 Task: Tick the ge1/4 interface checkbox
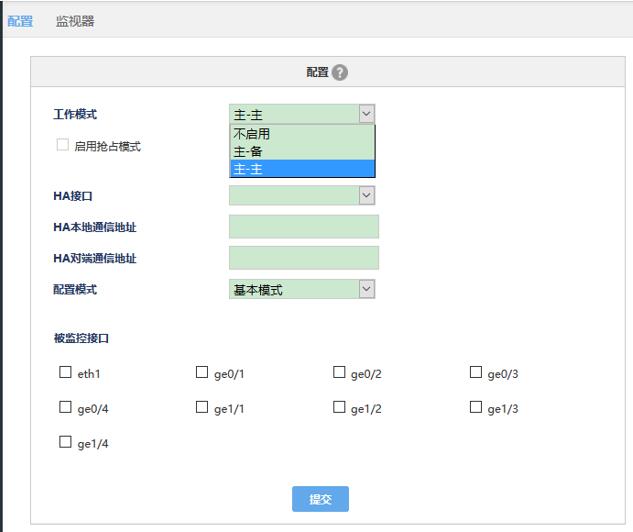(x=66, y=442)
